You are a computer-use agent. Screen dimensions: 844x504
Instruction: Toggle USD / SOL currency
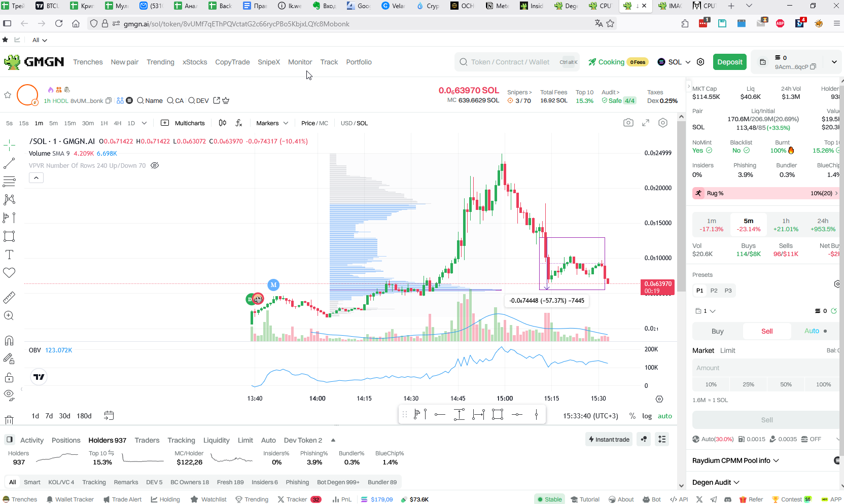click(x=354, y=123)
